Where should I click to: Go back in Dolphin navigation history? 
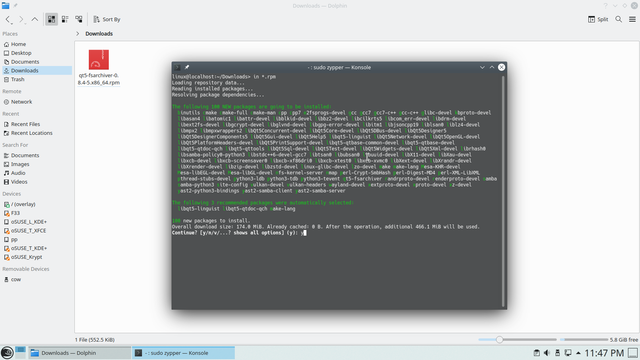pyautogui.click(x=8, y=19)
